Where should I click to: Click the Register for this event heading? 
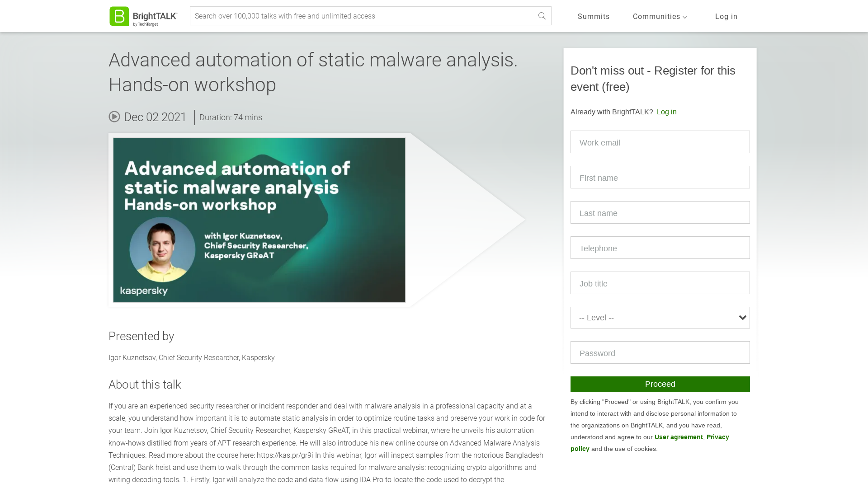pyautogui.click(x=653, y=79)
